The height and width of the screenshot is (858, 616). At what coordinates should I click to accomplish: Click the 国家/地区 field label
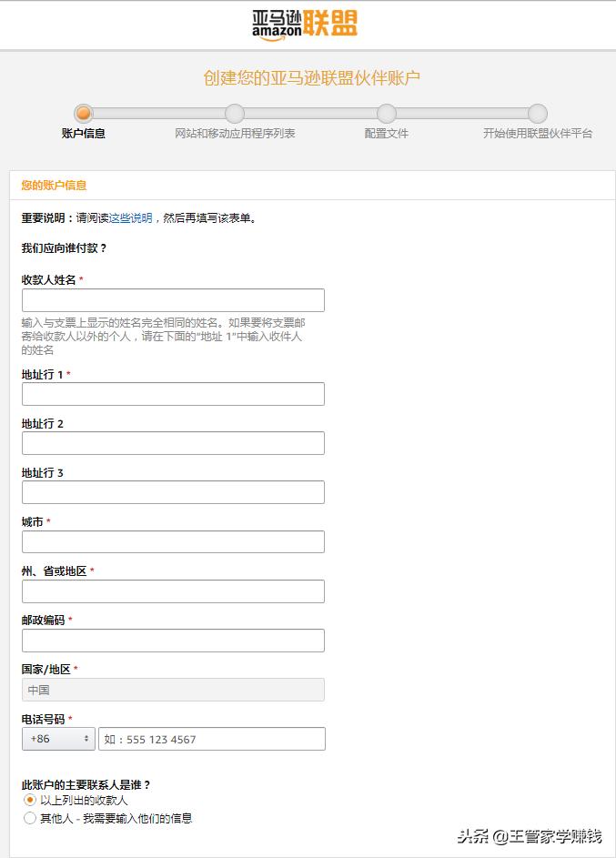click(x=46, y=670)
